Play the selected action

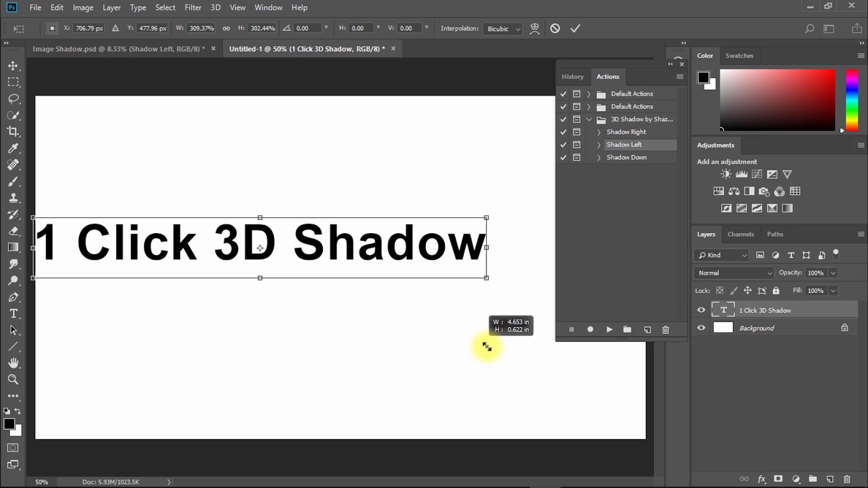click(x=609, y=329)
